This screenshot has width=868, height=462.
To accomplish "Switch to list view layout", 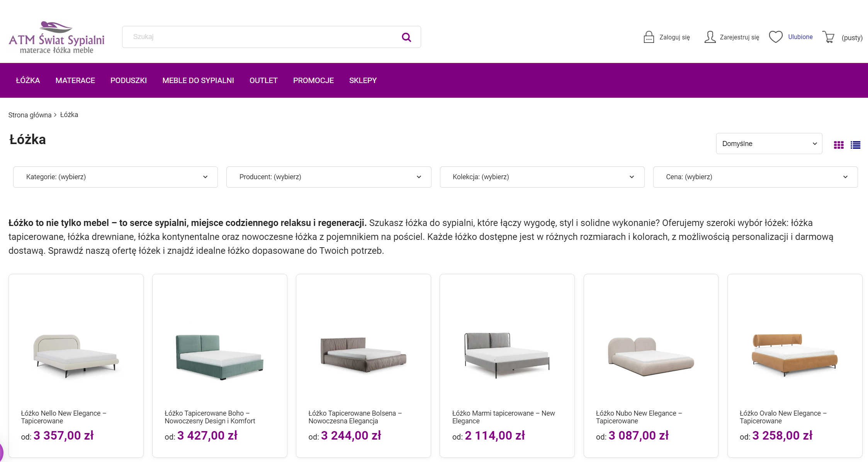I will point(855,145).
